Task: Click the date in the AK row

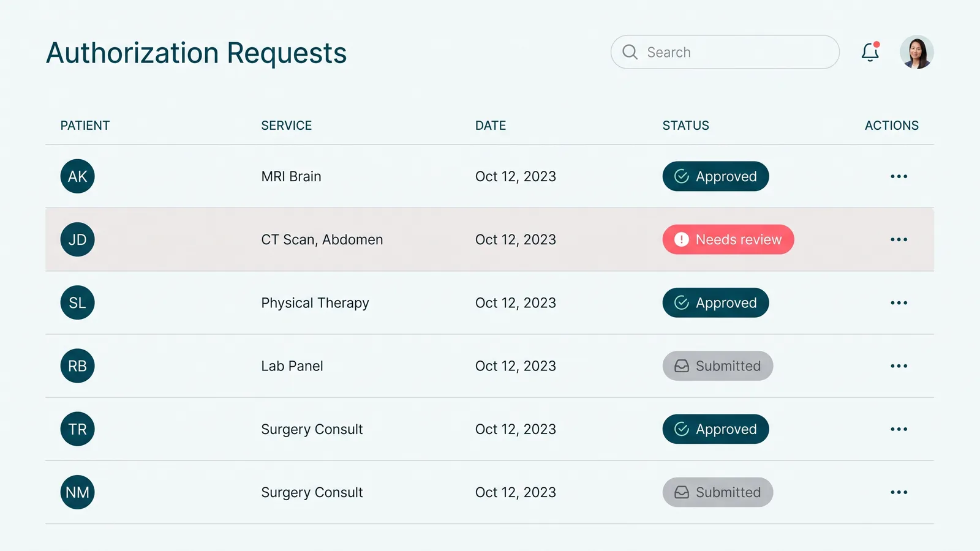Action: tap(516, 176)
